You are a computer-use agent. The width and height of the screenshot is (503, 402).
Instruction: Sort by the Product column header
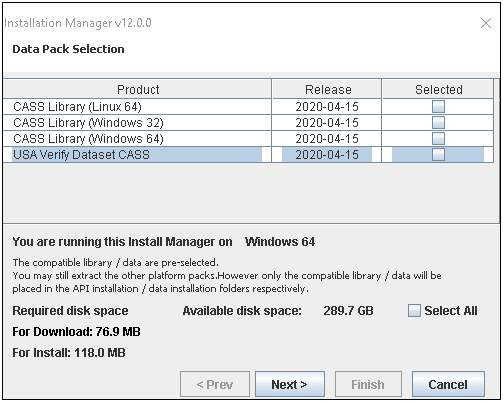point(138,89)
